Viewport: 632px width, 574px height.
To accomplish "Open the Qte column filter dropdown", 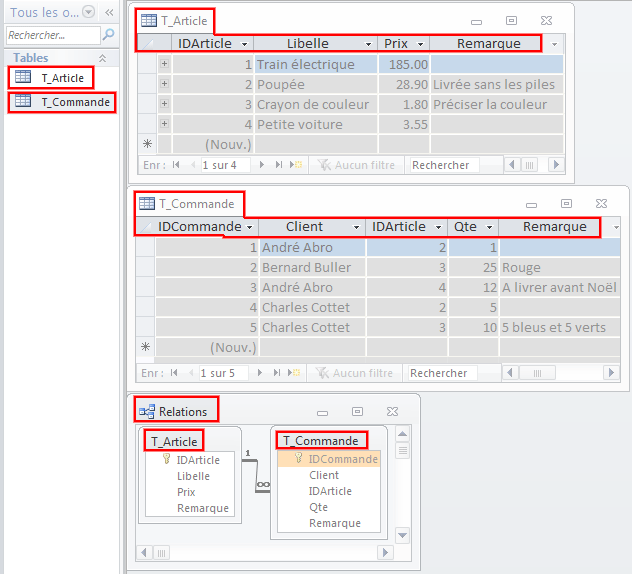I will tap(489, 227).
